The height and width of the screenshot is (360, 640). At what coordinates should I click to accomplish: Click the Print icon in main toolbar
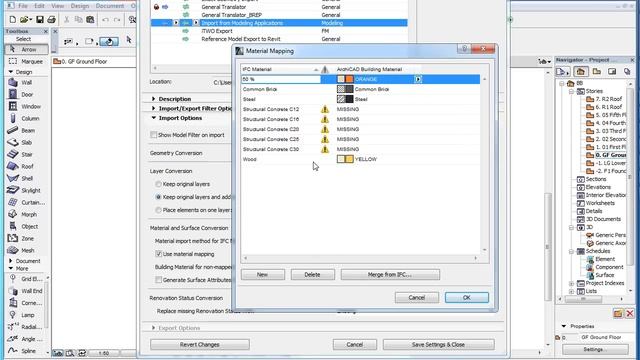click(x=51, y=19)
